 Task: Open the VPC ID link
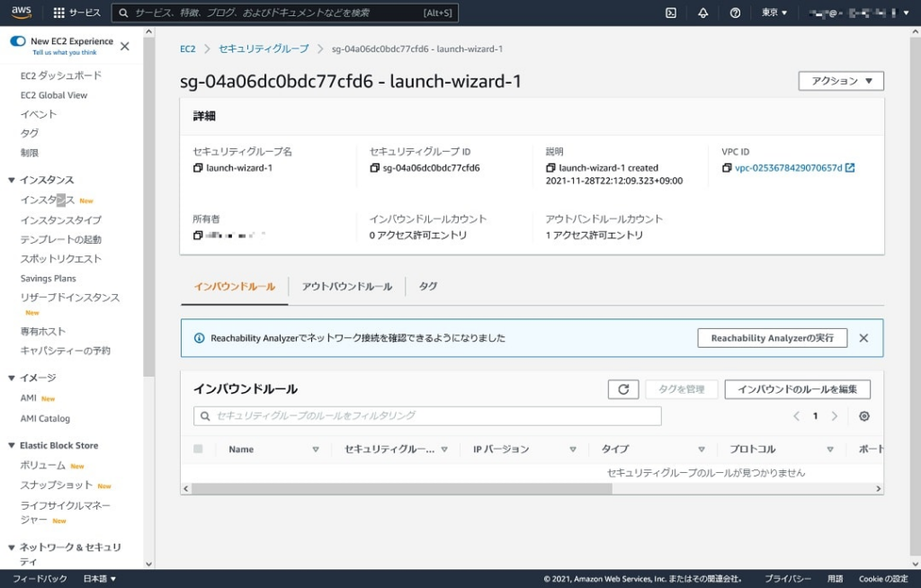789,168
